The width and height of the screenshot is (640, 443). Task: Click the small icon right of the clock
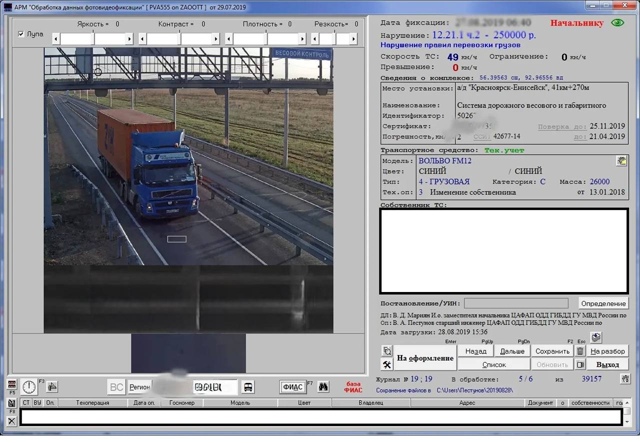(x=52, y=386)
